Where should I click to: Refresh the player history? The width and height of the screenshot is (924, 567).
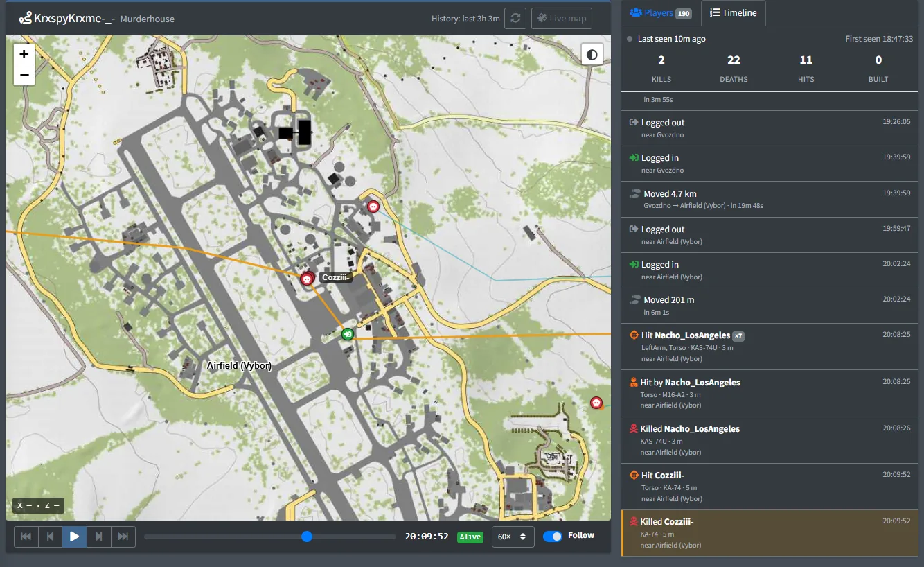click(515, 19)
